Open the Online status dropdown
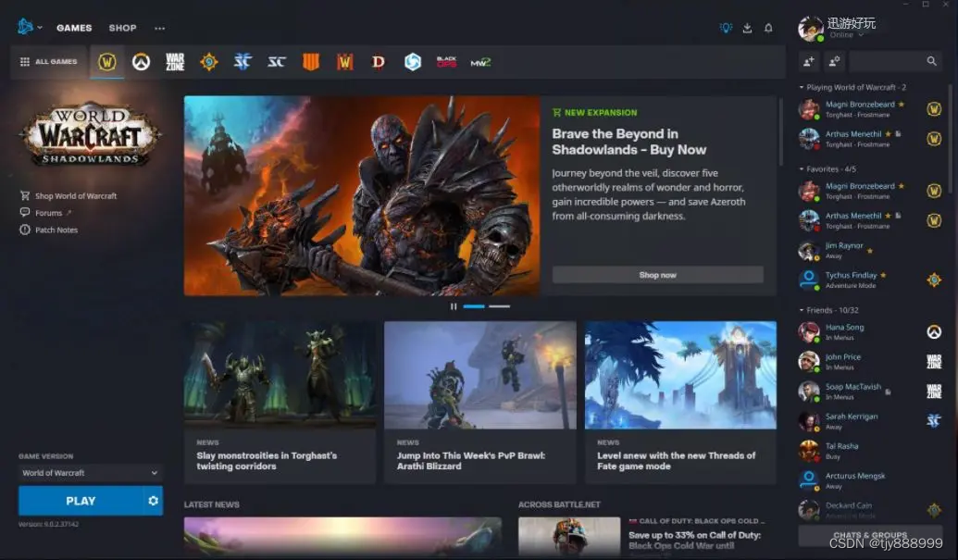 pos(846,35)
